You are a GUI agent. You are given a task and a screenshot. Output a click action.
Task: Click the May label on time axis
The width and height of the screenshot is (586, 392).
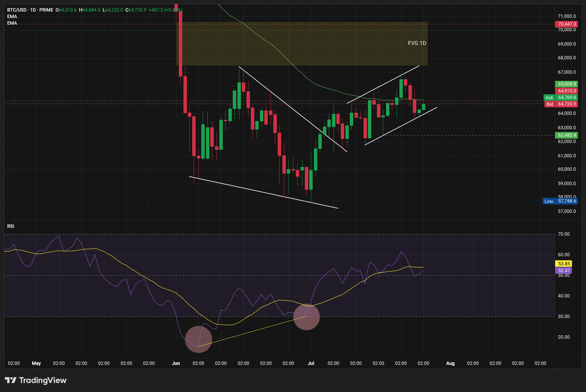[x=36, y=363]
